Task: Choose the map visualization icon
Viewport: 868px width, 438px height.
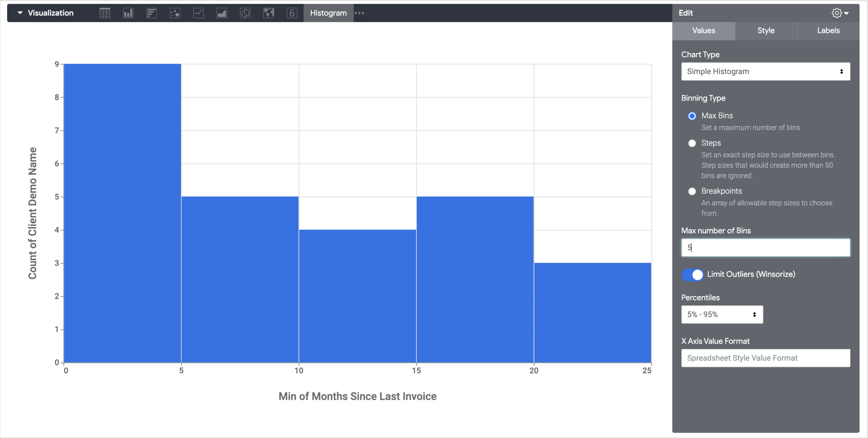Action: (269, 13)
